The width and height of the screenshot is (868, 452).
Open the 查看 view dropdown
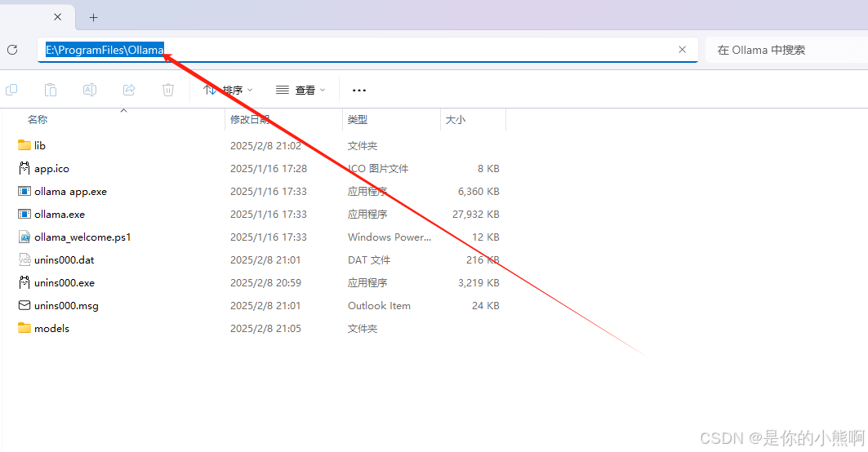[300, 90]
